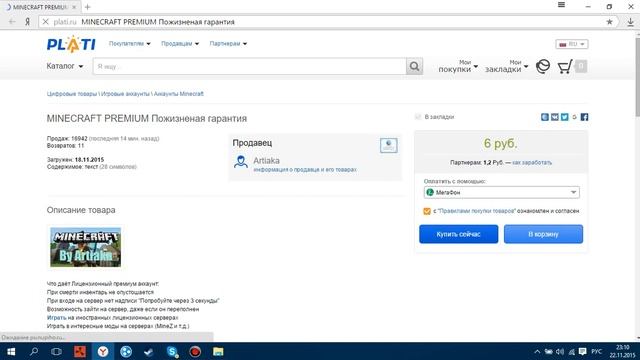Stop page loading with X button
This screenshot has width=640, height=360.
pos(45,22)
